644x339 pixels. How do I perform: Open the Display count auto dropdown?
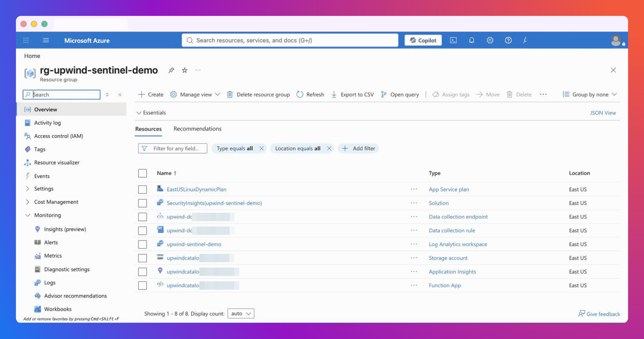[241, 314]
